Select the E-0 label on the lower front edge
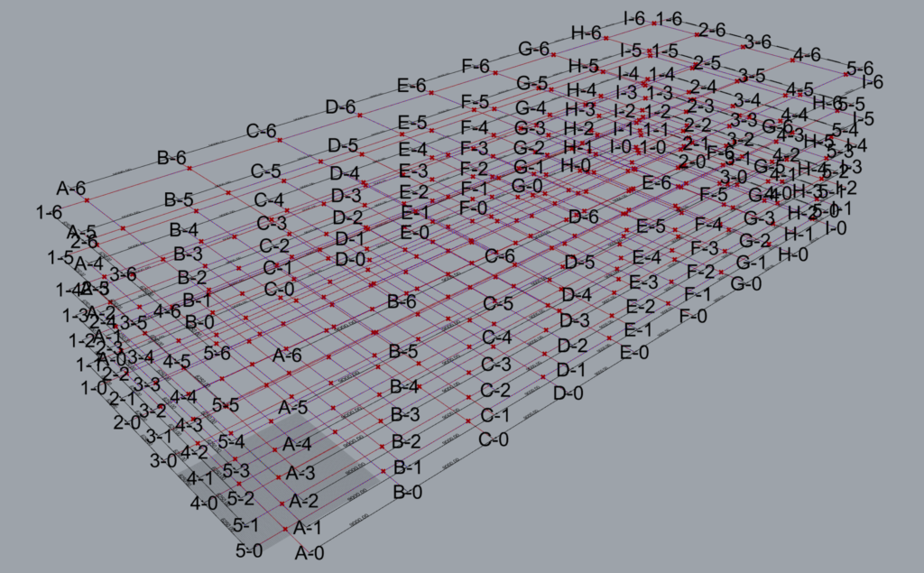Image resolution: width=924 pixels, height=573 pixels. point(634,353)
